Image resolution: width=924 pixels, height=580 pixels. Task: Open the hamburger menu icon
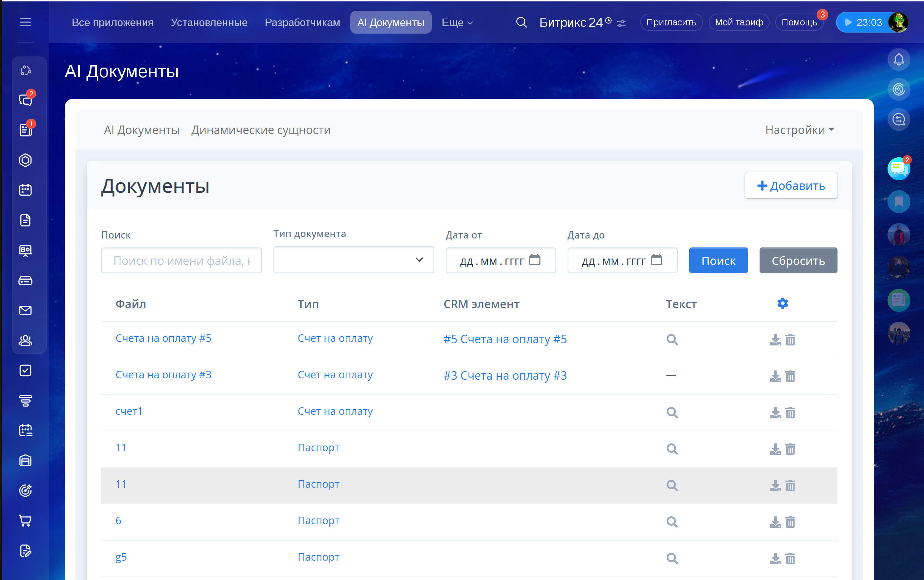(25, 22)
